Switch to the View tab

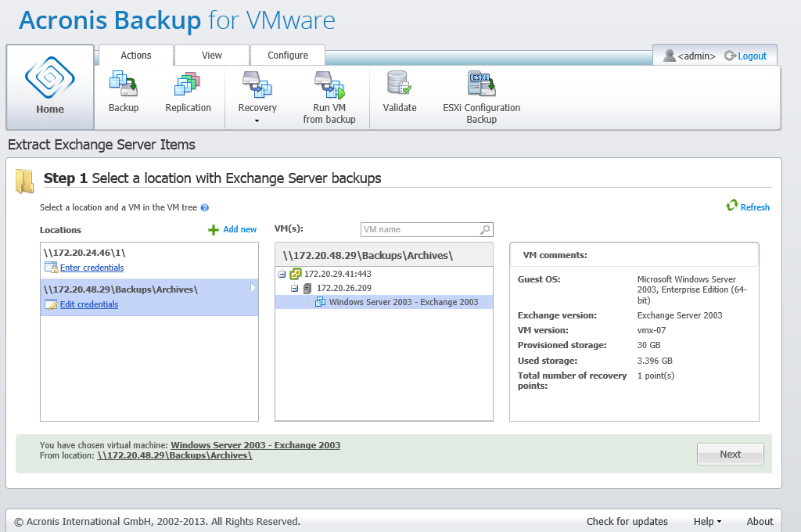(x=211, y=56)
